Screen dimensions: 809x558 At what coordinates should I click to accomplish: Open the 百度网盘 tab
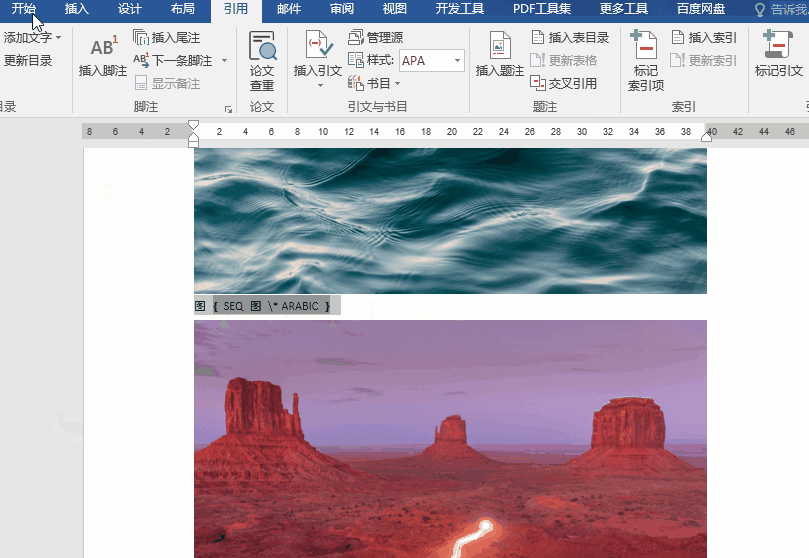pos(701,9)
